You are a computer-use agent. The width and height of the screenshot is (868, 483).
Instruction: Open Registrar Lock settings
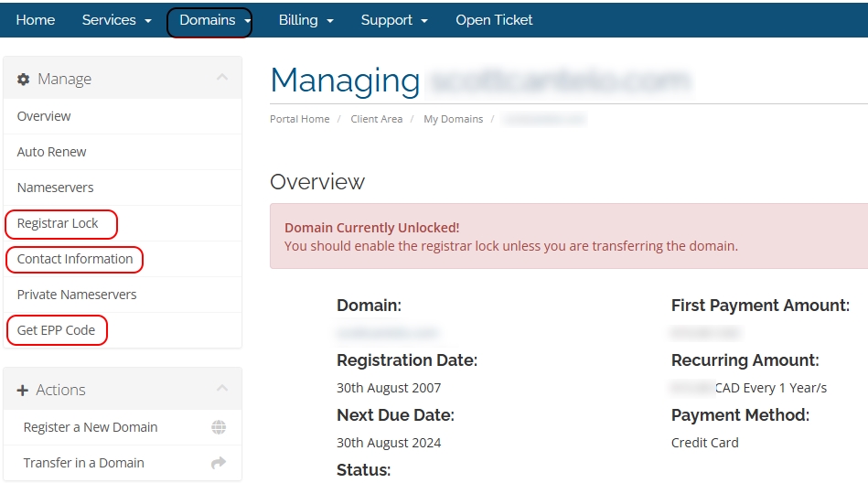point(58,223)
